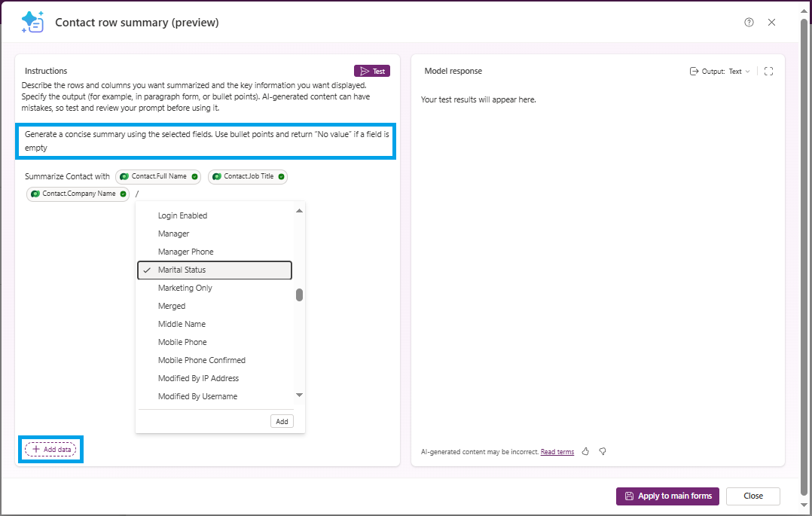Screen dimensions: 812x516
Task: Open the Output Text format dropdown
Action: tap(720, 72)
